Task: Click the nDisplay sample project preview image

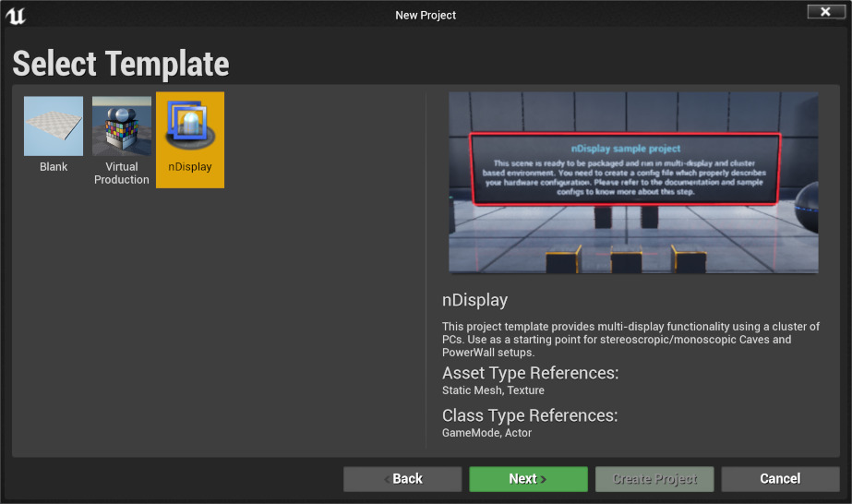Action: pyautogui.click(x=633, y=183)
